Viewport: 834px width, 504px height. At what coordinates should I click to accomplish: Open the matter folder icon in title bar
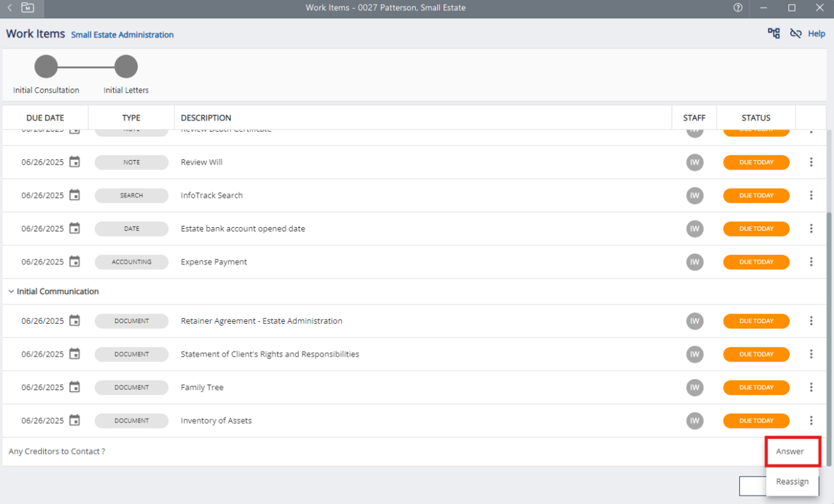27,8
